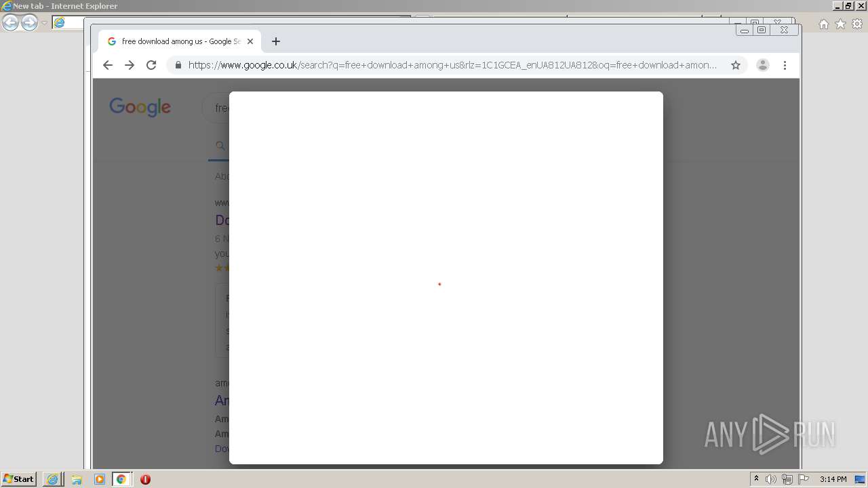868x488 pixels.
Task: Select the 'free download among us' tab
Action: pos(180,41)
